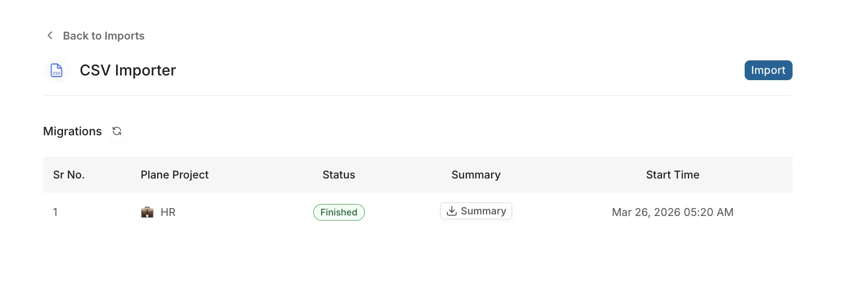Select the Plane Project column header

coord(175,175)
